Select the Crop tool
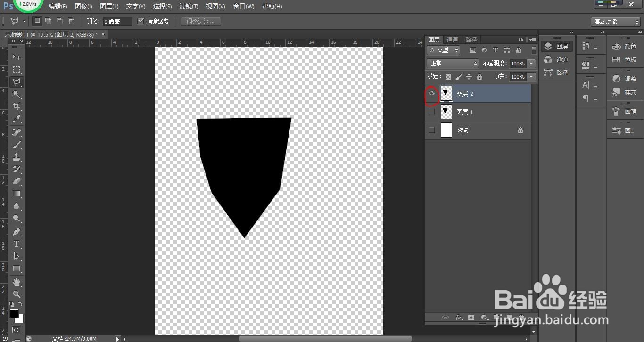This screenshot has height=342, width=644. click(x=17, y=106)
